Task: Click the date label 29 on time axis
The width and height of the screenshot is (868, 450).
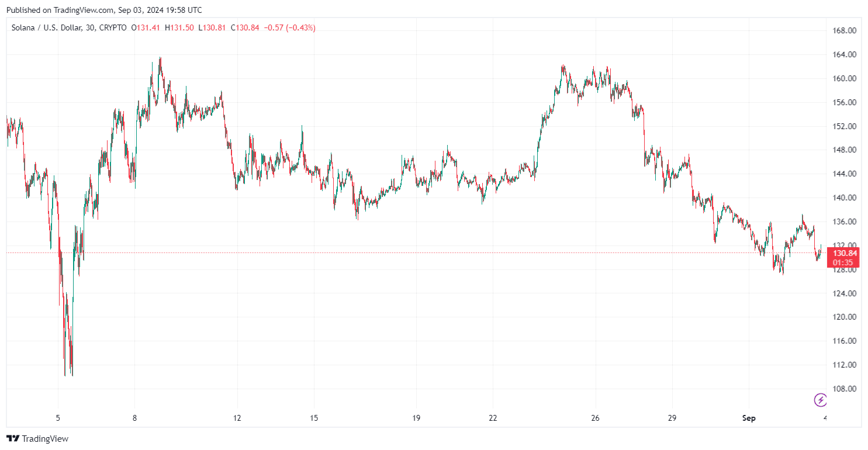Action: point(672,418)
